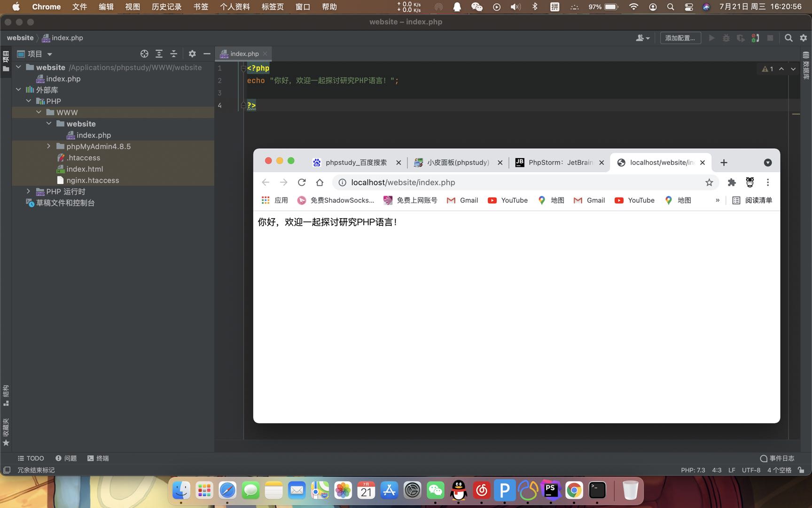Collapse the 外部库 node
Image resolution: width=812 pixels, height=508 pixels.
tap(18, 90)
